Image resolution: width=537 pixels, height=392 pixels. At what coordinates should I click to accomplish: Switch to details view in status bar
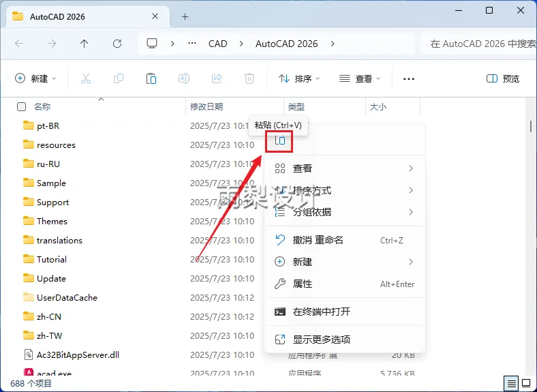click(511, 383)
